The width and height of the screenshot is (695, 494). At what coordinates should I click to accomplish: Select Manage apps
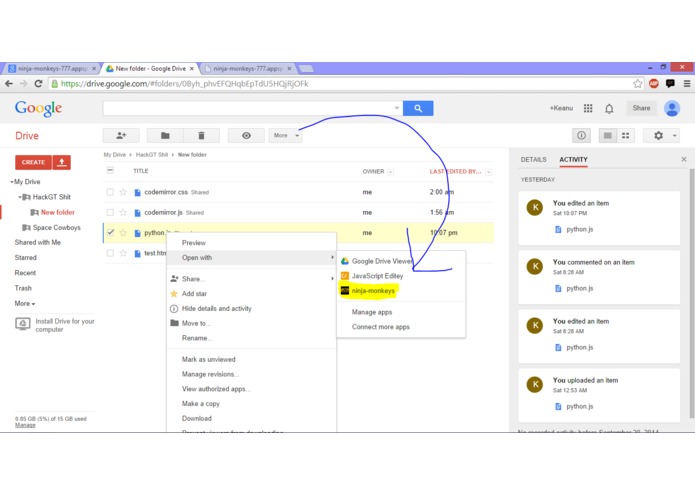click(x=401, y=312)
